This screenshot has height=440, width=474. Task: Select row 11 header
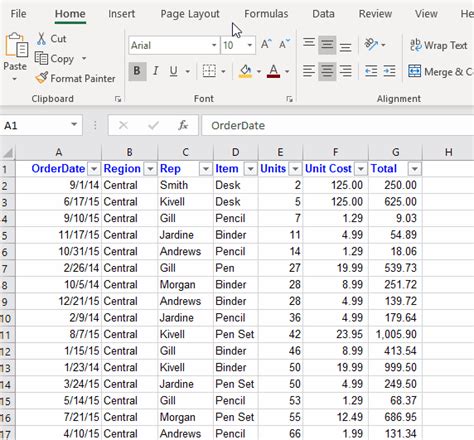point(7,334)
